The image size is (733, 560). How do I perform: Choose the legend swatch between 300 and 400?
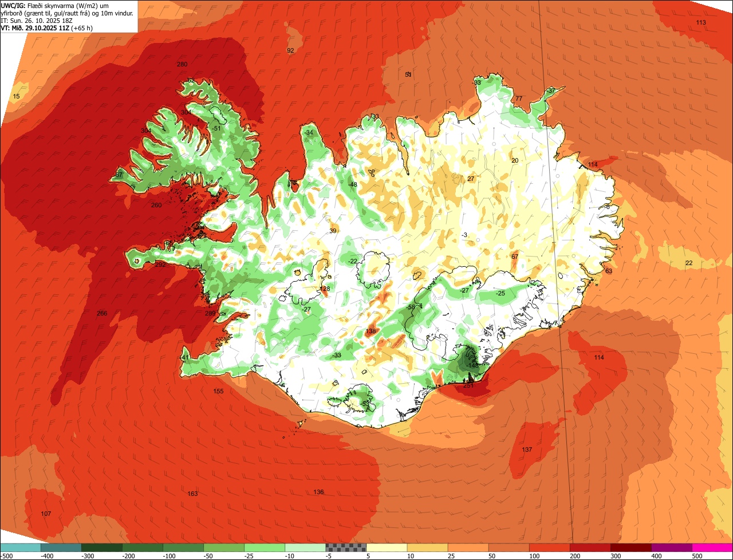tap(630, 547)
